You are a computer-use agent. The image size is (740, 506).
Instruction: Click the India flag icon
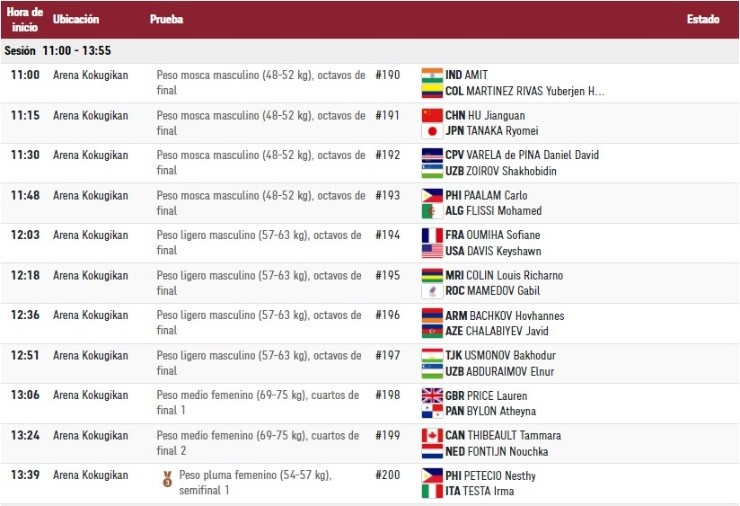point(432,75)
